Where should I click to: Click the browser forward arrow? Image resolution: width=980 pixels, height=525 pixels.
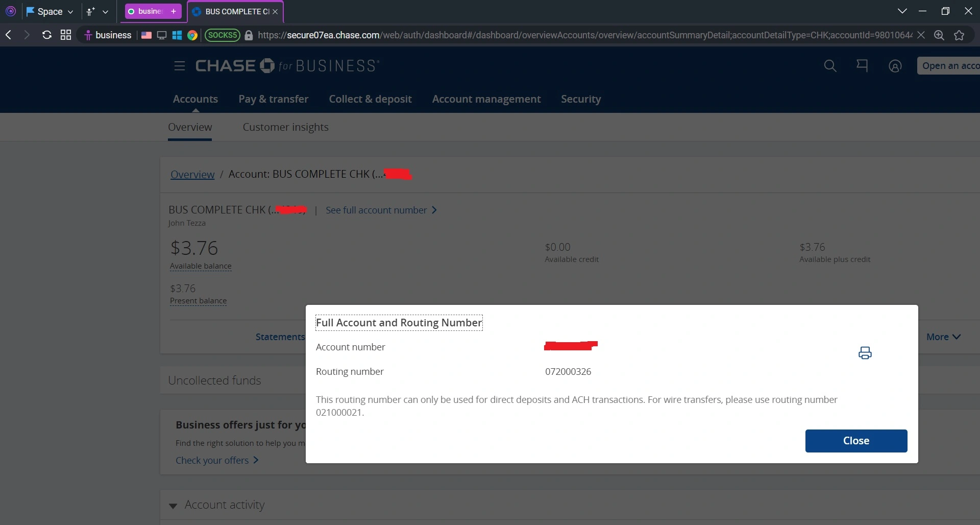(27, 35)
